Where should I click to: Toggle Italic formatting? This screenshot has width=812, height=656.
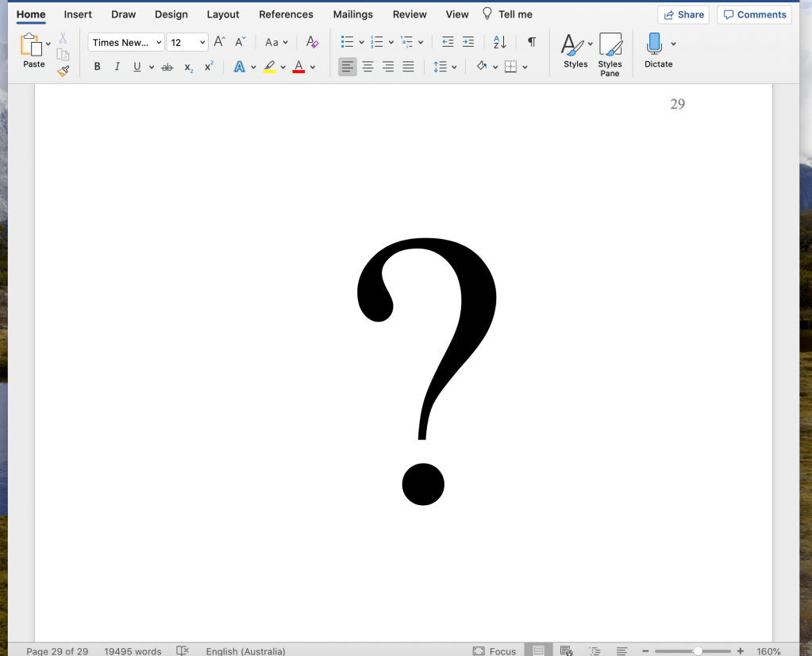pyautogui.click(x=117, y=68)
